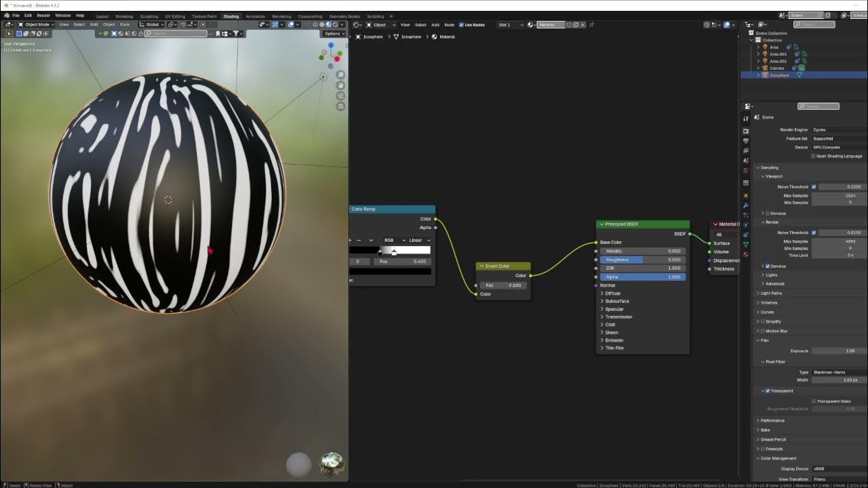Open the Particles properties tab icon
This screenshot has width=868, height=488.
click(x=746, y=215)
